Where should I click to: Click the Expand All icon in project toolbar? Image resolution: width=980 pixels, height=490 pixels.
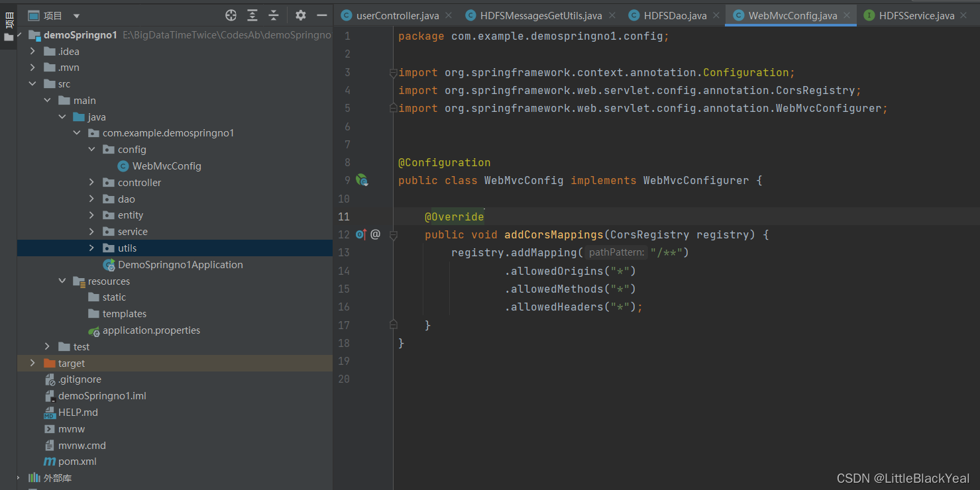(x=252, y=15)
